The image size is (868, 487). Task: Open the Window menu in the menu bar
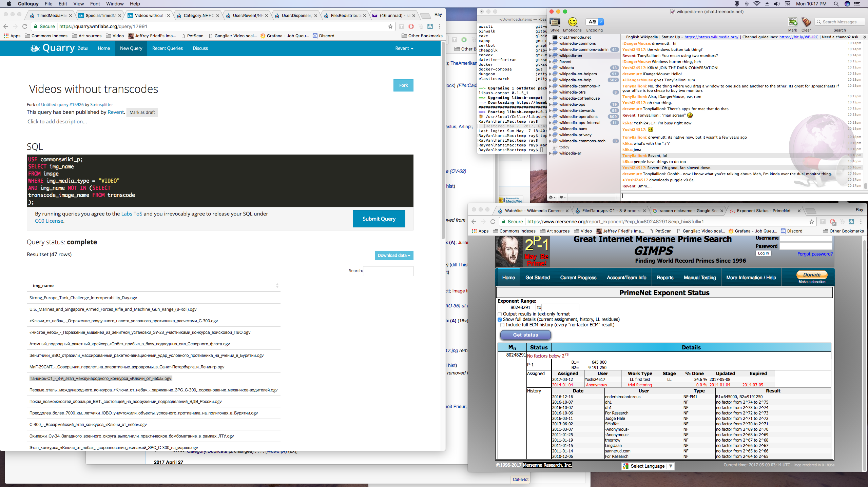pyautogui.click(x=115, y=4)
